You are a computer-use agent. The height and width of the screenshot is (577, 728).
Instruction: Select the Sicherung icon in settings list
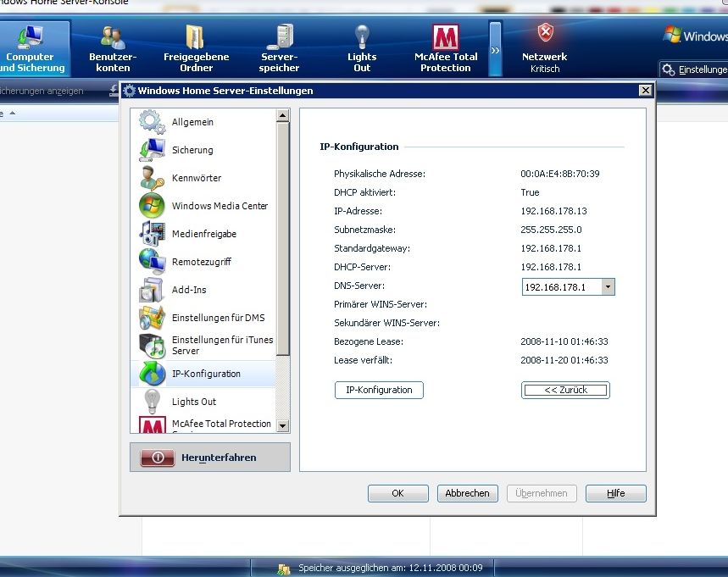coord(152,149)
